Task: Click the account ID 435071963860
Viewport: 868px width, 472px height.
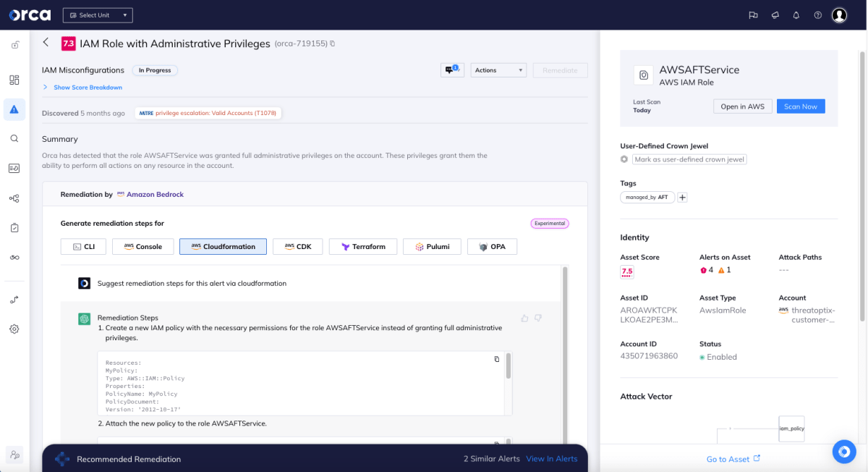Action: [649, 356]
